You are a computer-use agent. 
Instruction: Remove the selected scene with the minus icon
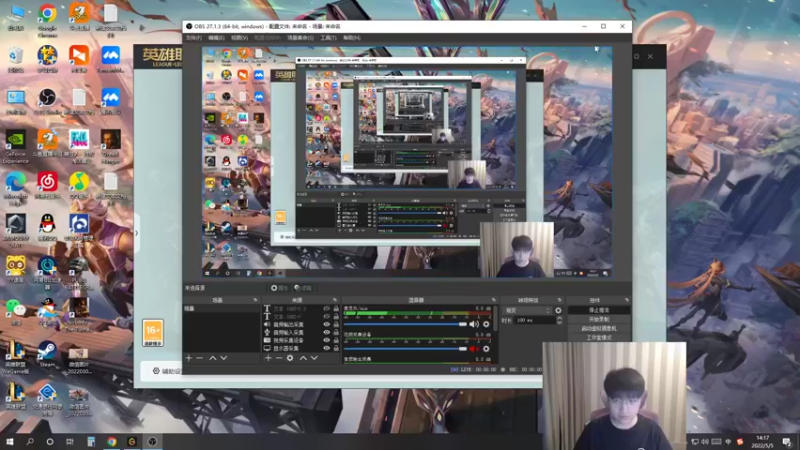[x=199, y=358]
